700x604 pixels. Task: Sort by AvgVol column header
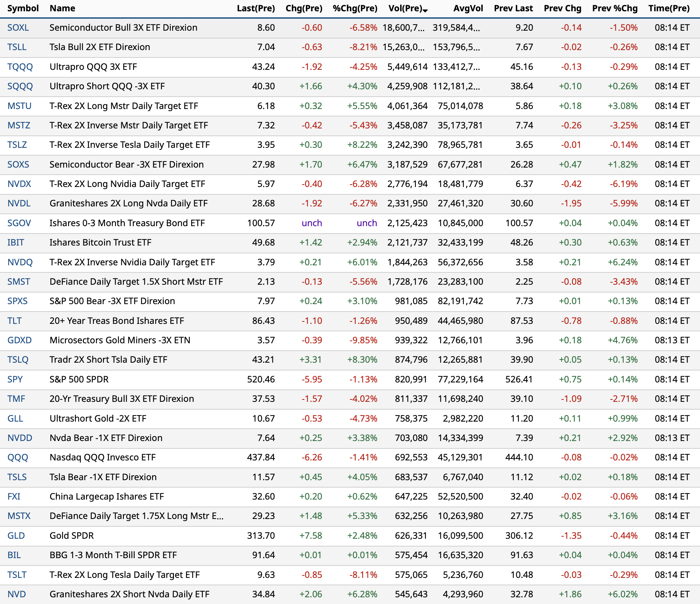point(468,8)
